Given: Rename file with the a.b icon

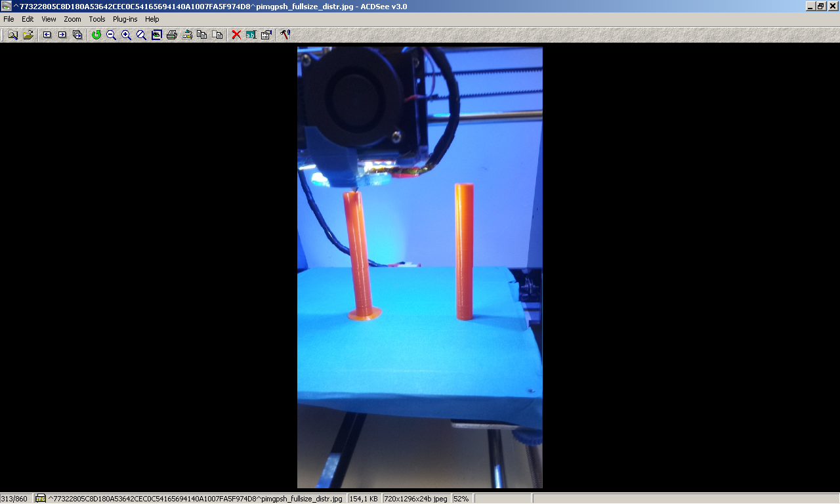Looking at the screenshot, I should (x=251, y=35).
